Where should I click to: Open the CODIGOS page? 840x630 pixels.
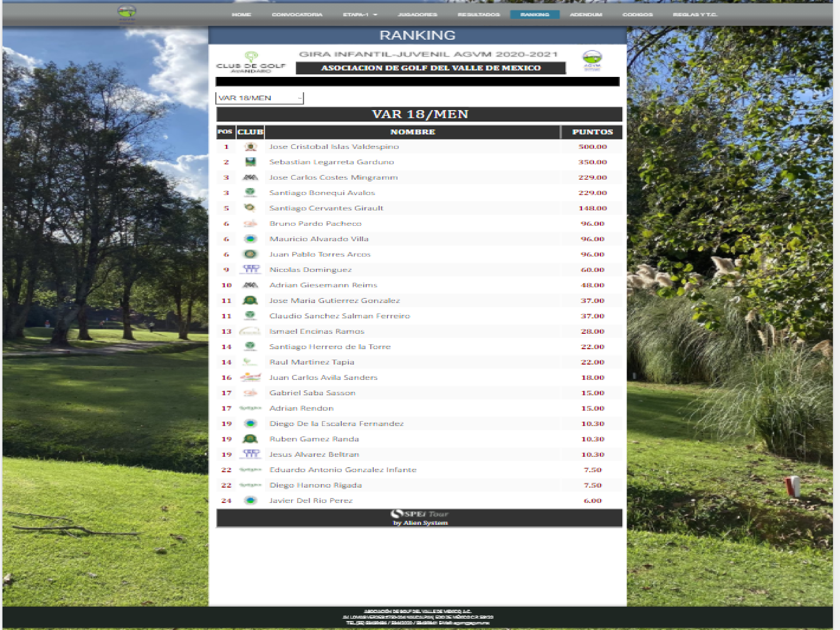[x=638, y=14]
